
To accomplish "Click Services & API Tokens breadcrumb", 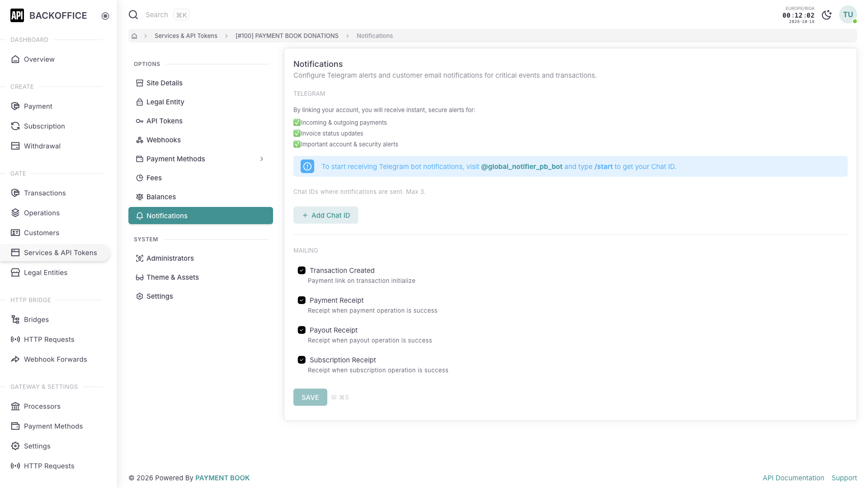I will [x=186, y=36].
